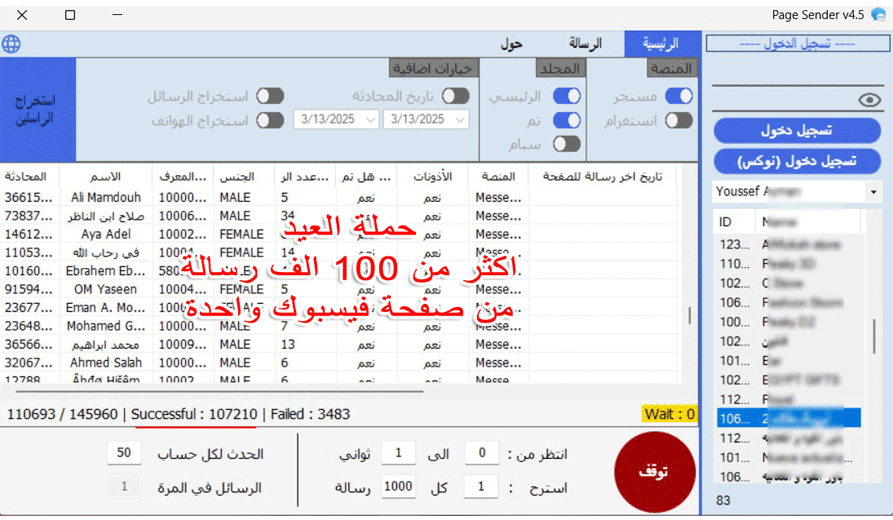Click the Failed : 3483 status text
893x520 pixels.
click(310, 414)
